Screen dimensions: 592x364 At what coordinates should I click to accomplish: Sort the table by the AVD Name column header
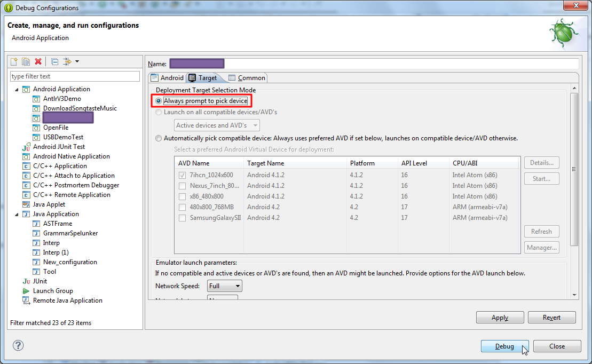pyautogui.click(x=209, y=163)
